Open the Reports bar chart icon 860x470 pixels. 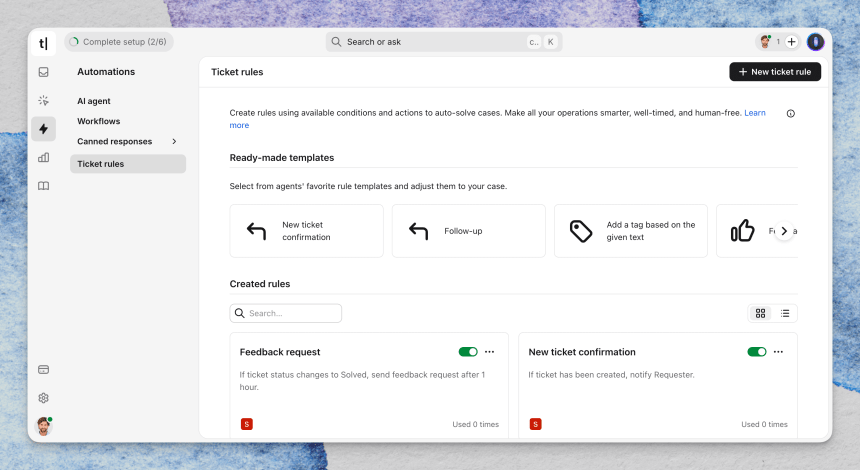[x=43, y=157]
